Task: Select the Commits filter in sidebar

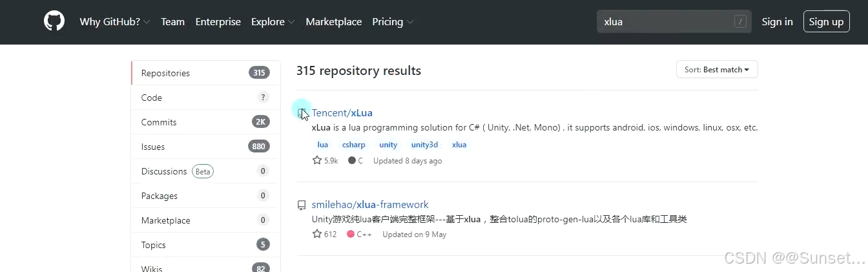Action: [x=205, y=122]
